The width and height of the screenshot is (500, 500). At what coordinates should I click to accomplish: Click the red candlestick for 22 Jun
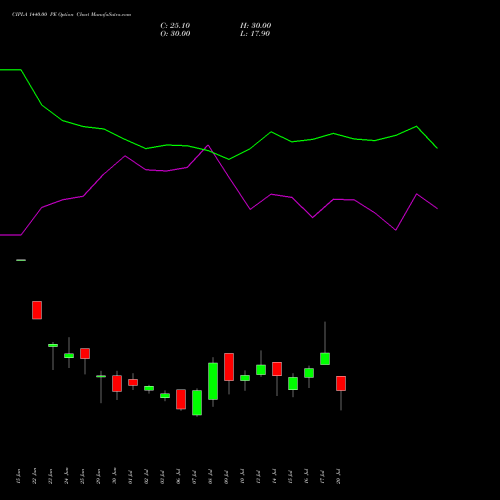(x=37, y=310)
